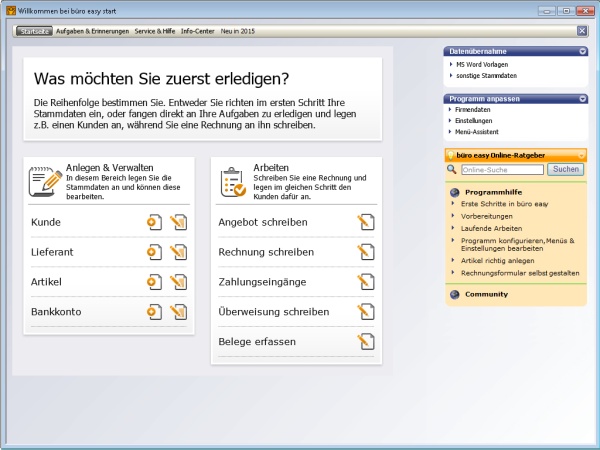The image size is (600, 450).
Task: Edit Bankkonto entries icon
Action: coord(179,312)
